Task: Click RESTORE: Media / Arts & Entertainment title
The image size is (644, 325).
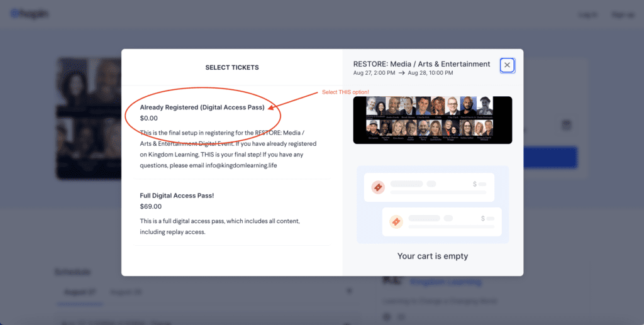Action: (421, 64)
